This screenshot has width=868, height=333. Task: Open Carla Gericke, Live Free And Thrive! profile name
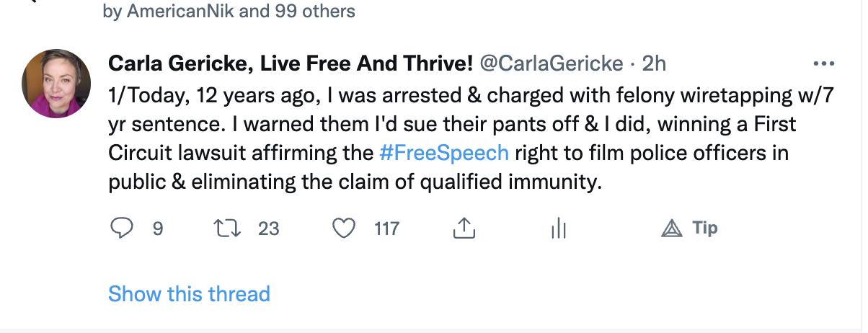[290, 63]
